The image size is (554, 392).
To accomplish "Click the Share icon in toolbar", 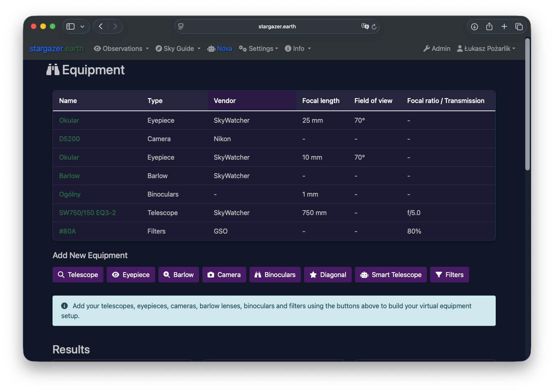I will pos(489,27).
